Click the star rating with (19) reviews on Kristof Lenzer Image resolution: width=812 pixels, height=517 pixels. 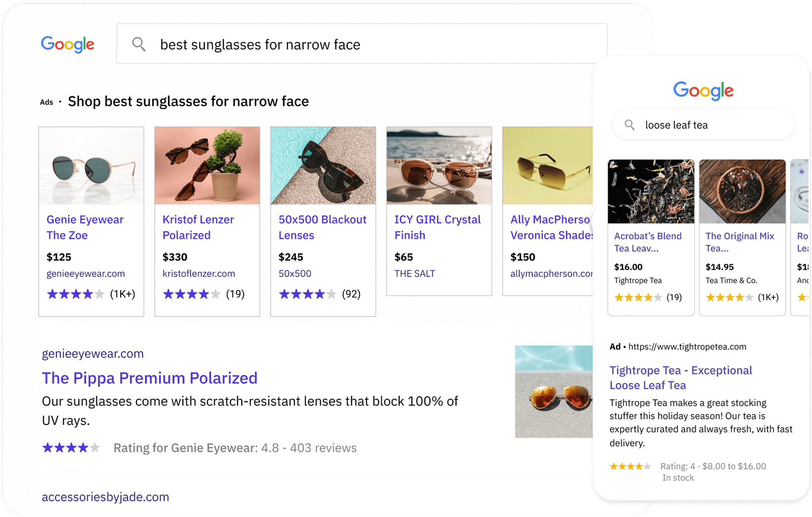203,294
